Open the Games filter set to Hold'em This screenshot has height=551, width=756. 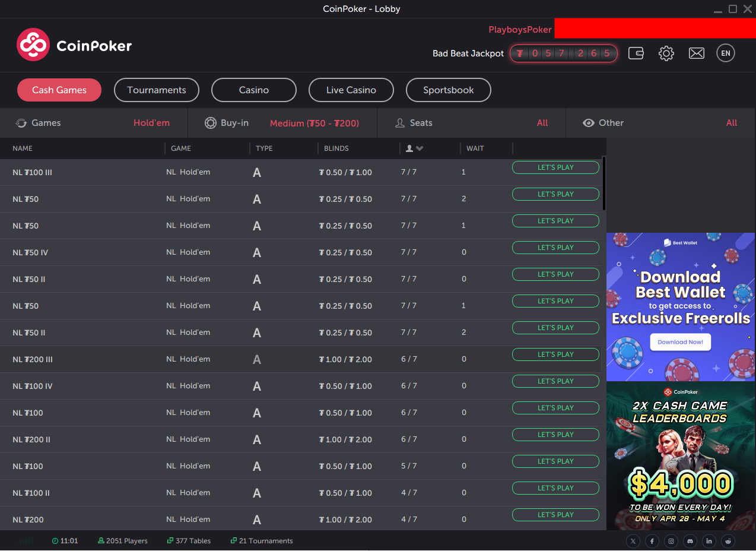click(x=94, y=123)
